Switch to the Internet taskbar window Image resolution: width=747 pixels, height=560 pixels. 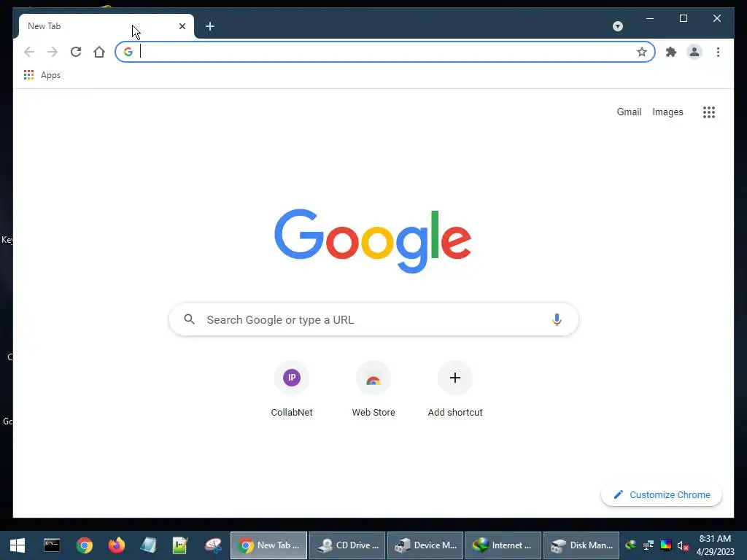coord(503,545)
